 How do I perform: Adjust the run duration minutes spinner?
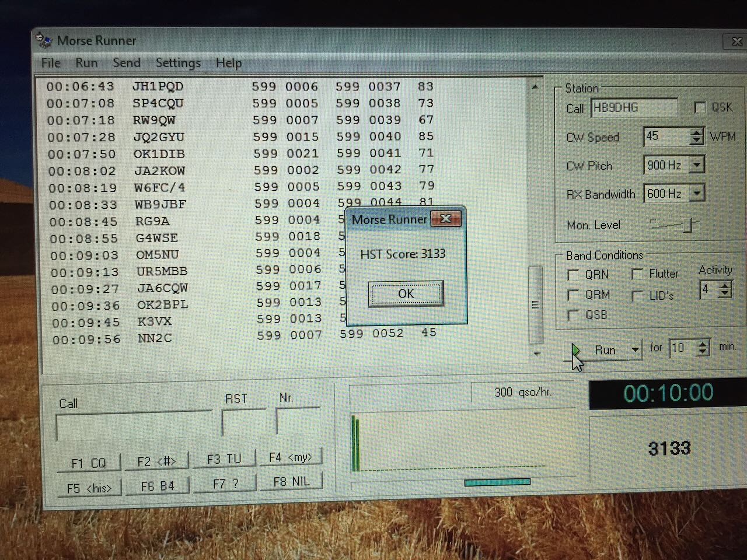click(x=703, y=348)
